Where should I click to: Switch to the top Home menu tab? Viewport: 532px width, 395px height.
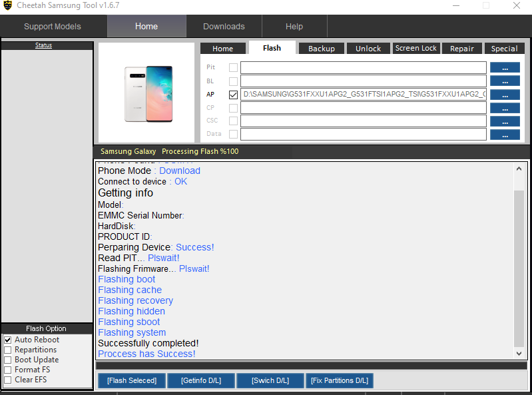tap(146, 27)
